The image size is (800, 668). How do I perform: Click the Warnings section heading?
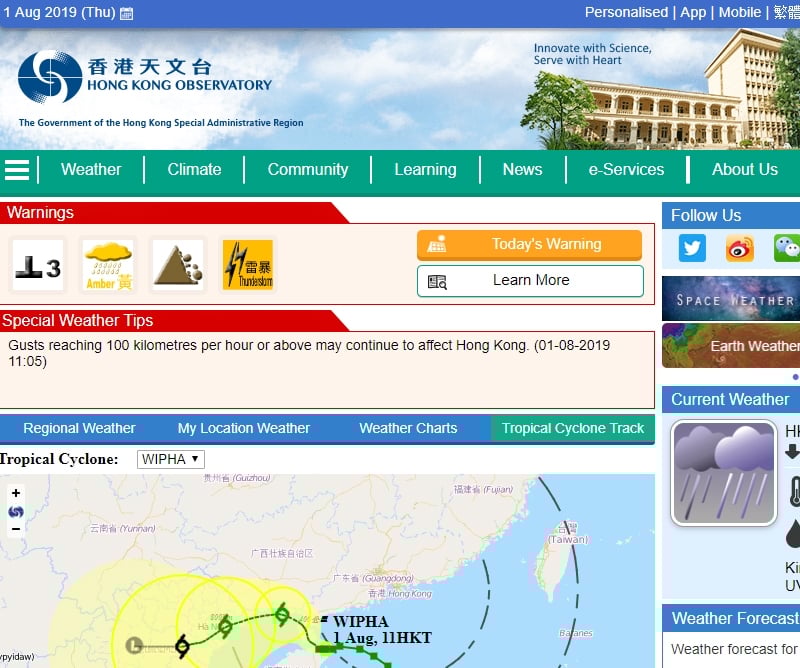40,212
